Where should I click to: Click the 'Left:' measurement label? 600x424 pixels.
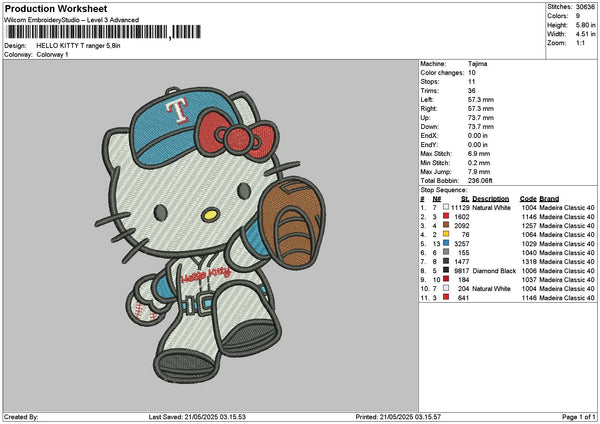coord(427,99)
